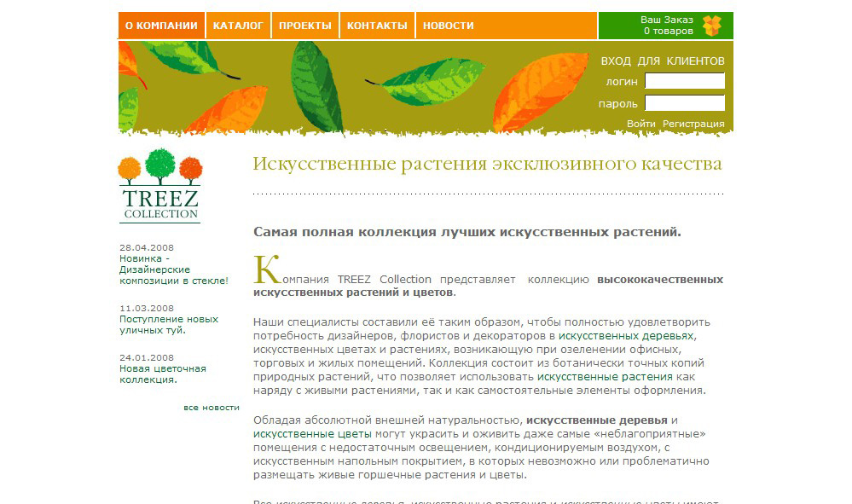This screenshot has width=852, height=504.
Task: Follow the искусственные растения link in paragraph
Action: (x=605, y=377)
